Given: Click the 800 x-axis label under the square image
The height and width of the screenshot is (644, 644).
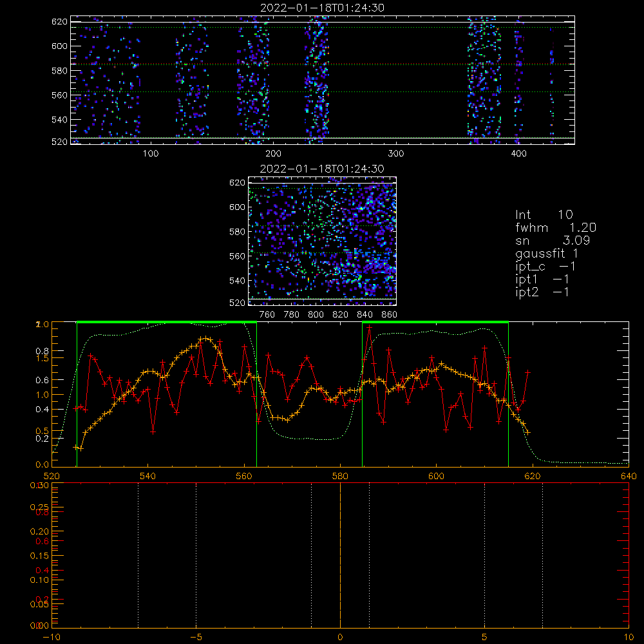Looking at the screenshot, I should pos(316,315).
